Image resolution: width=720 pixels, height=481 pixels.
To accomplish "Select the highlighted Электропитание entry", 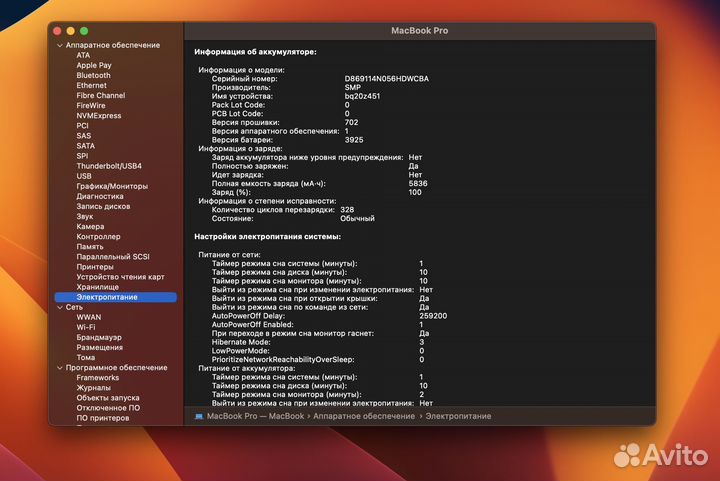I will coord(116,297).
